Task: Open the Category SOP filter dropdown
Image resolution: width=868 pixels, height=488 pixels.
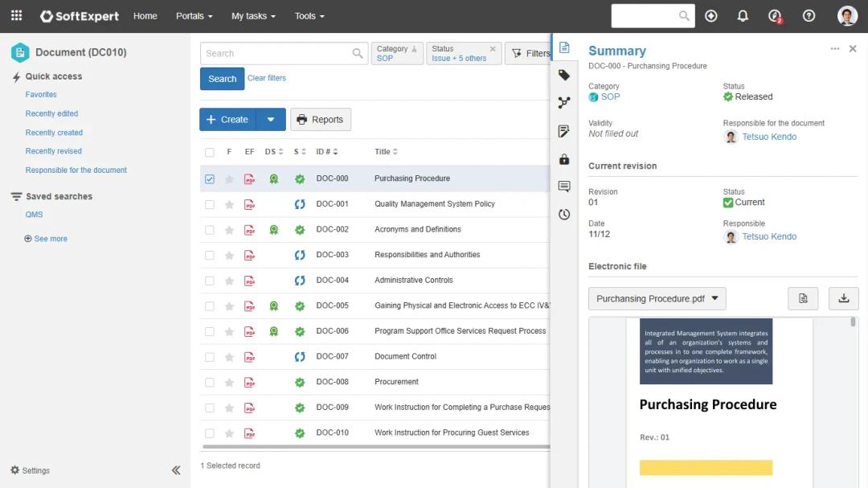Action: [x=397, y=54]
